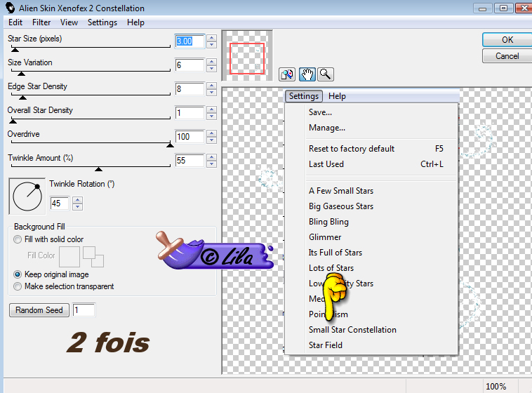Decrease Star Size with down arrow

pos(212,44)
